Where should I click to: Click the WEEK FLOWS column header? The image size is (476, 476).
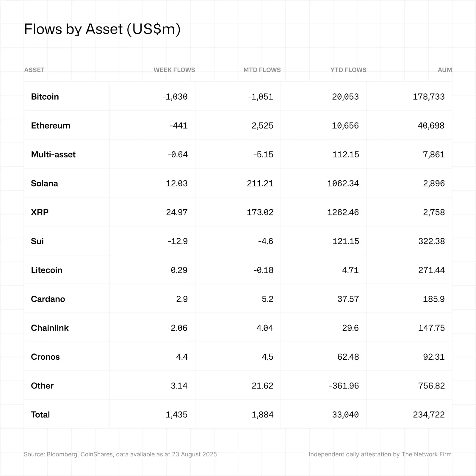pos(174,70)
